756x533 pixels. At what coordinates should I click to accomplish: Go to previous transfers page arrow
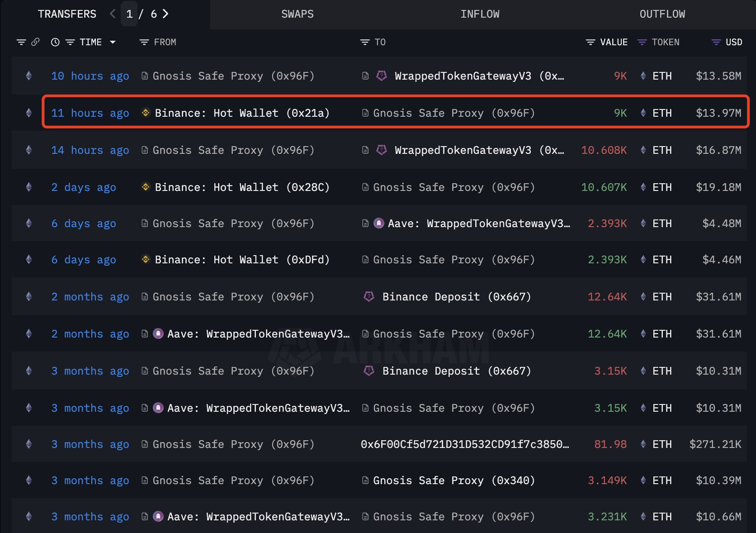[x=113, y=14]
